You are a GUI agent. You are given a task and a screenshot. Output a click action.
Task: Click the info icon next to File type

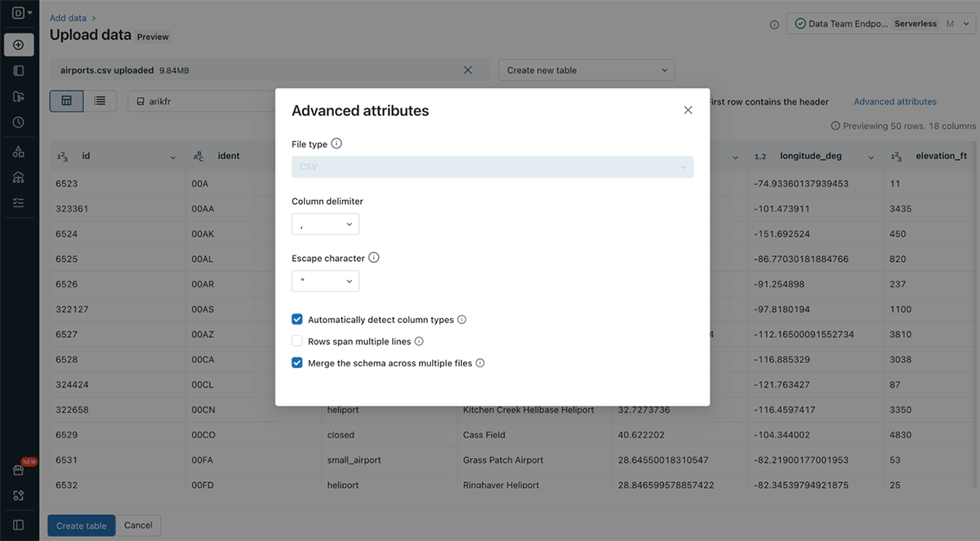[x=336, y=144]
